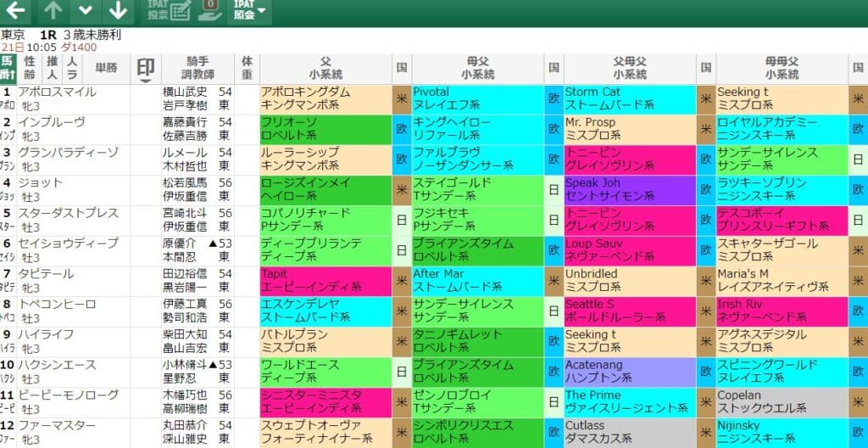Click jockey ルメール
The height and width of the screenshot is (448, 868).
[x=185, y=153]
